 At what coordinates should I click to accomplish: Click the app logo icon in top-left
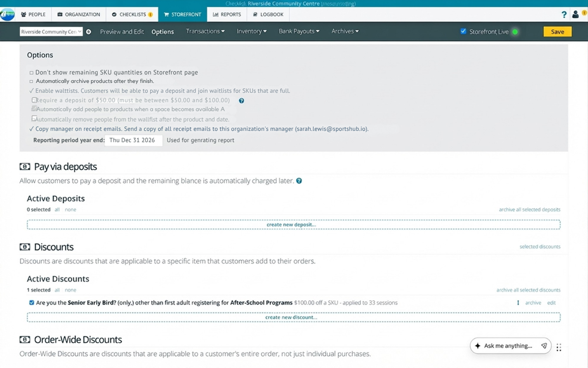pyautogui.click(x=7, y=14)
